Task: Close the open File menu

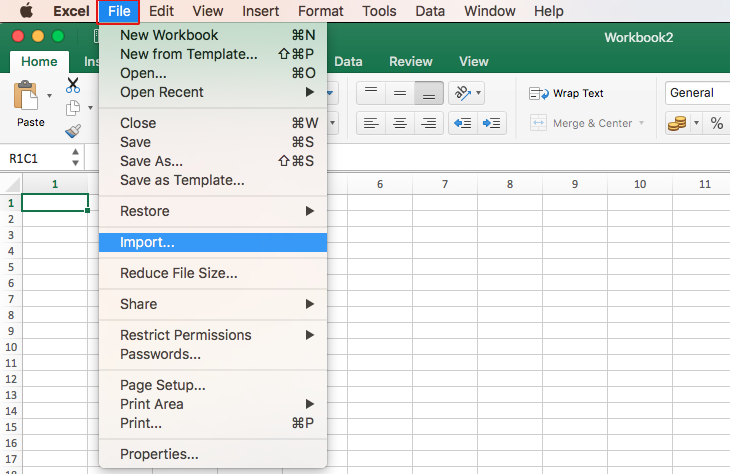Action: tap(119, 11)
